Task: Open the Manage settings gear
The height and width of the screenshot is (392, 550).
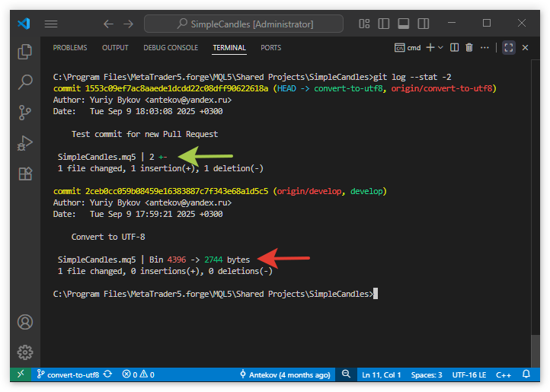Action: (x=25, y=352)
